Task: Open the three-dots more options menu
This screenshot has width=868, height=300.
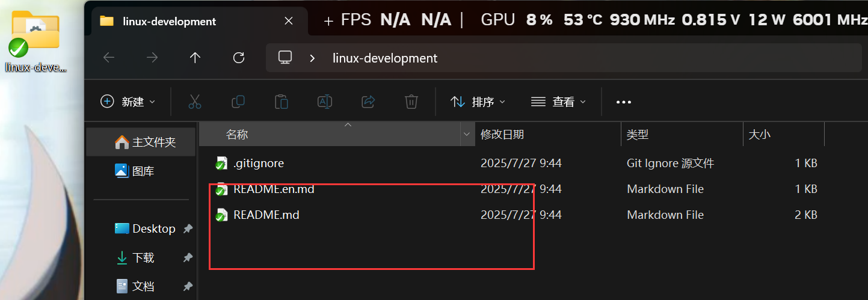Action: tap(624, 102)
